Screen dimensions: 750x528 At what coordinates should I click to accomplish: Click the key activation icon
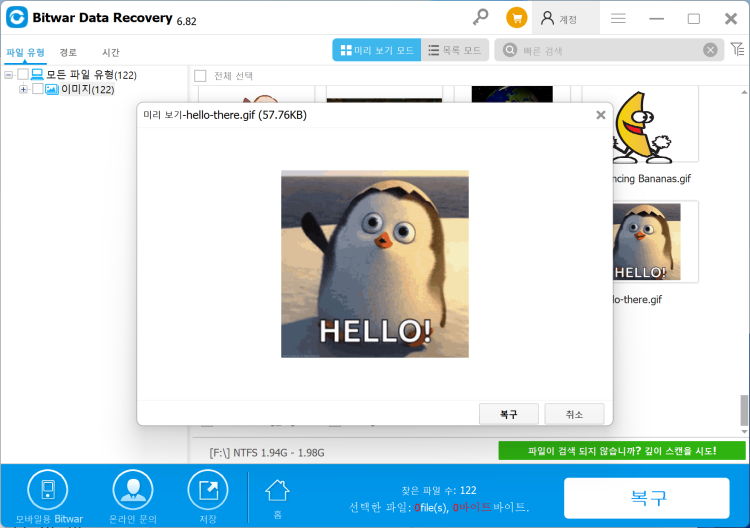[480, 18]
